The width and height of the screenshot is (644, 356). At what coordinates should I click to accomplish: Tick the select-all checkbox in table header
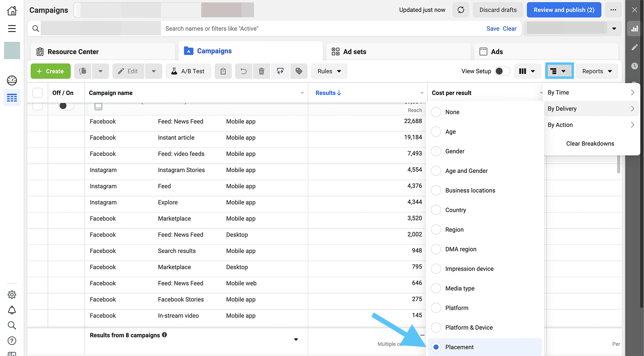[37, 93]
